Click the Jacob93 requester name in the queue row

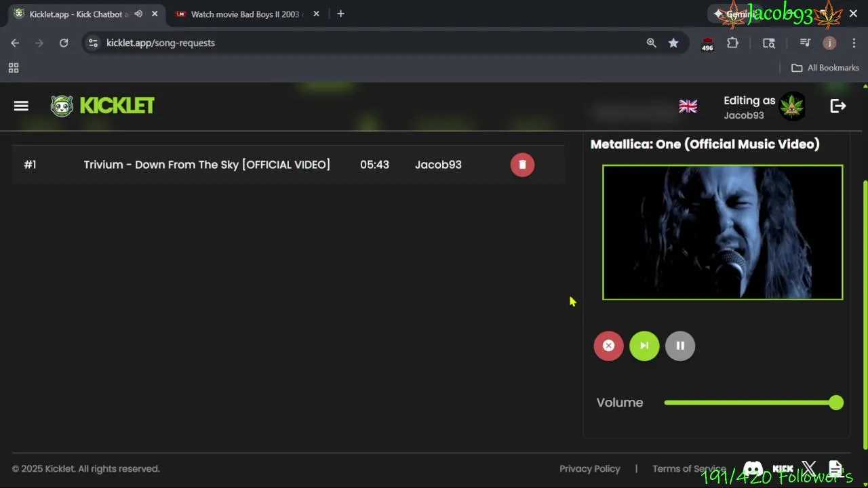tap(438, 165)
